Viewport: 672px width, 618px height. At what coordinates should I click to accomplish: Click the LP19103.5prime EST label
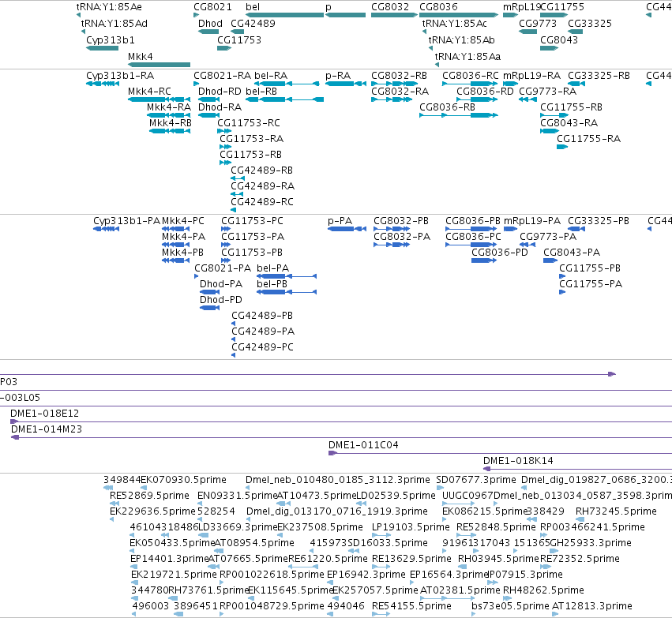click(411, 527)
